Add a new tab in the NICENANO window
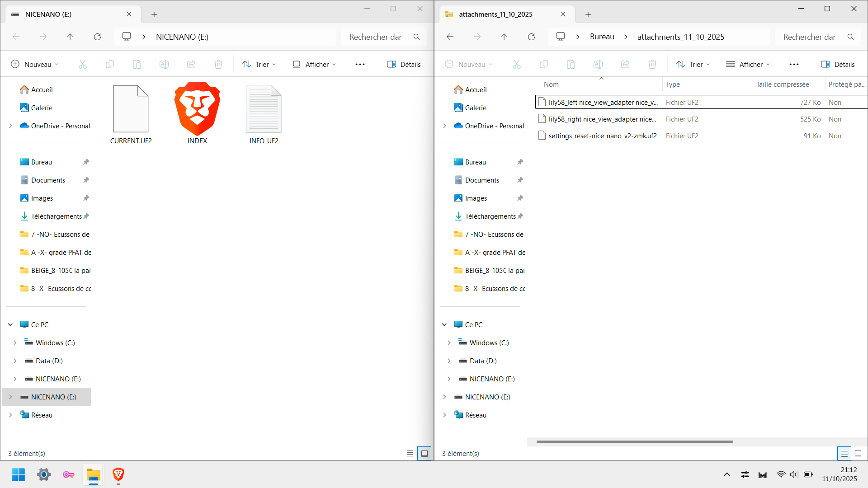 tap(154, 14)
